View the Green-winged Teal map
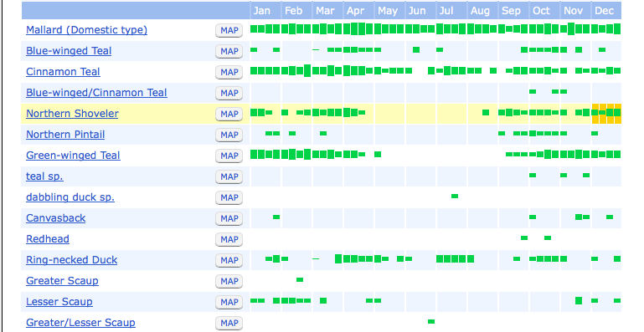 tap(229, 156)
